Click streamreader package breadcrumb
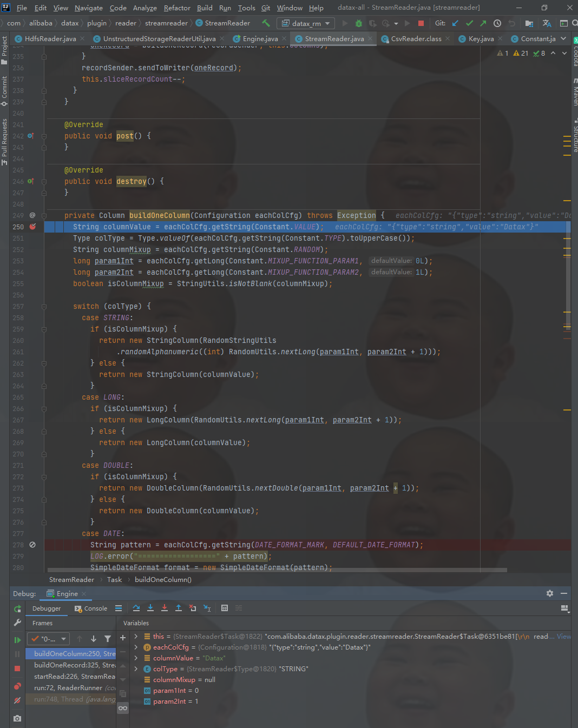 pos(166,23)
